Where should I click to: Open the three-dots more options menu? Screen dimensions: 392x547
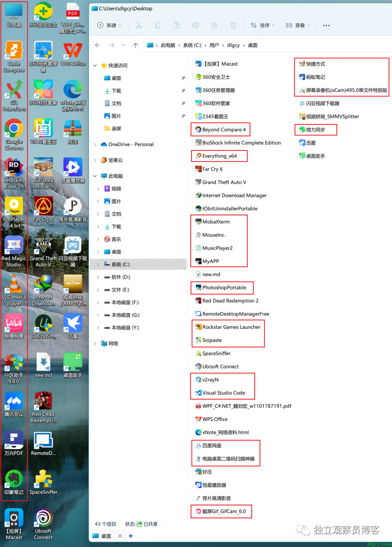click(327, 26)
